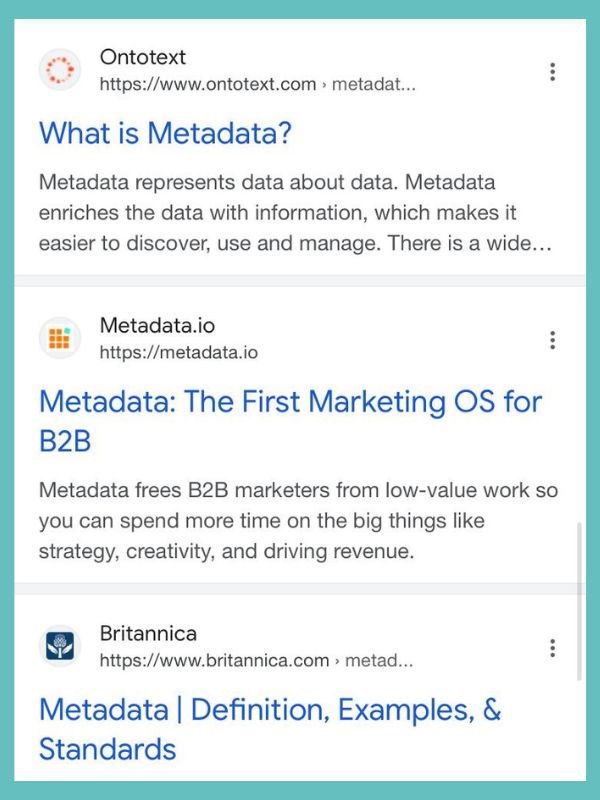Click the Metadata.io orange grid favicon
The image size is (600, 800).
point(60,338)
